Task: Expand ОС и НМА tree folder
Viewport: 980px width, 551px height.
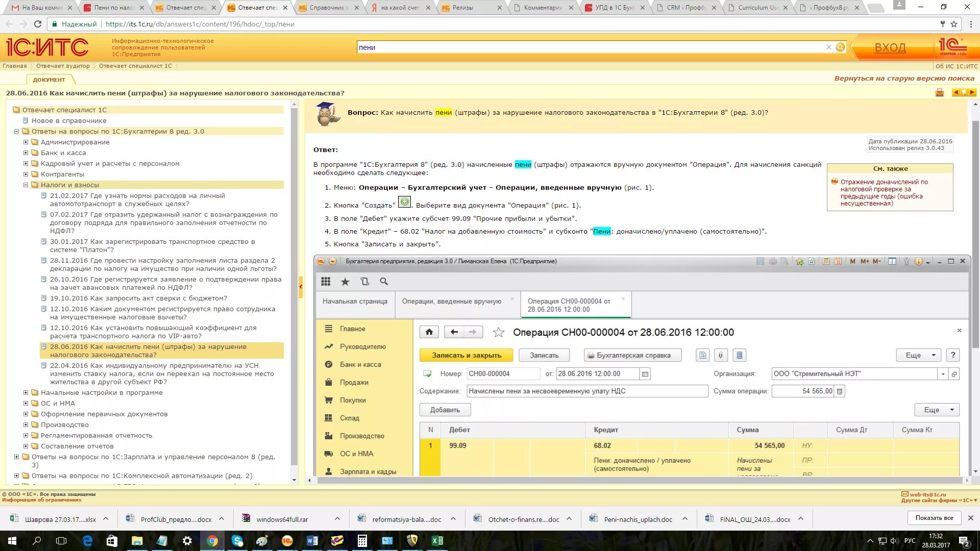Action: tap(26, 403)
